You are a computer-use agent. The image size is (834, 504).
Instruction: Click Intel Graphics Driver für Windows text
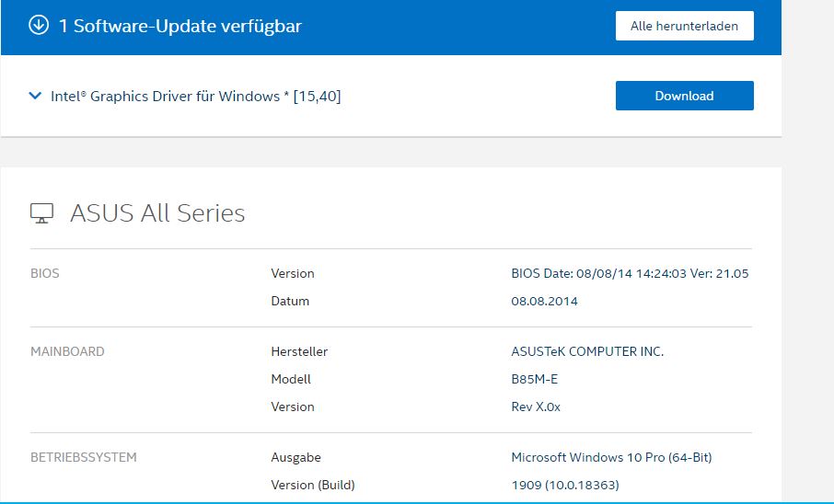[x=196, y=97]
